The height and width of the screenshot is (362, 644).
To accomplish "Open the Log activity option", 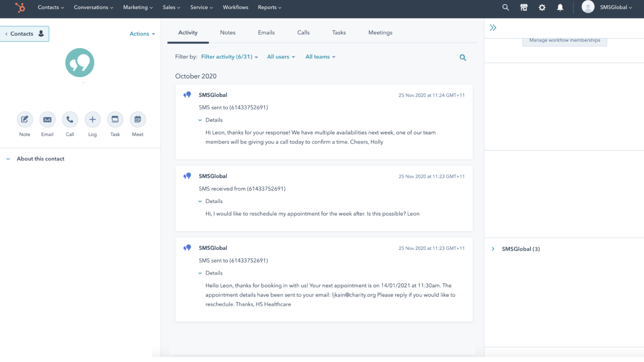I will [92, 119].
